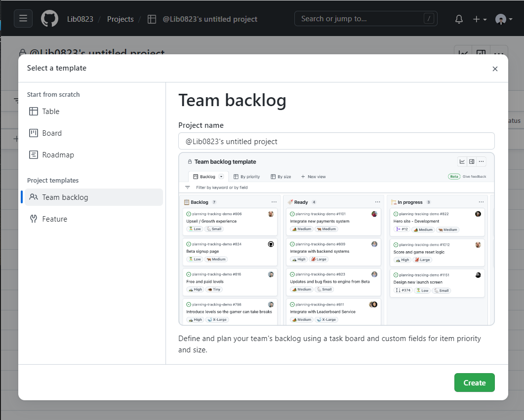Close the Select a template dialog
This screenshot has width=524, height=420.
click(495, 69)
